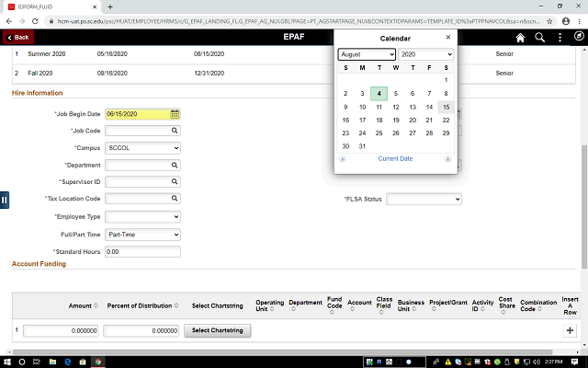
Task: Open a new browser tab
Action: click(x=110, y=6)
